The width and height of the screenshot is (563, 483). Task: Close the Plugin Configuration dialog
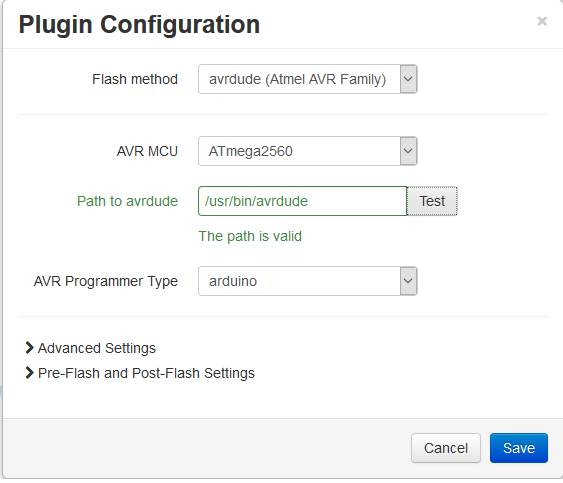tap(542, 21)
